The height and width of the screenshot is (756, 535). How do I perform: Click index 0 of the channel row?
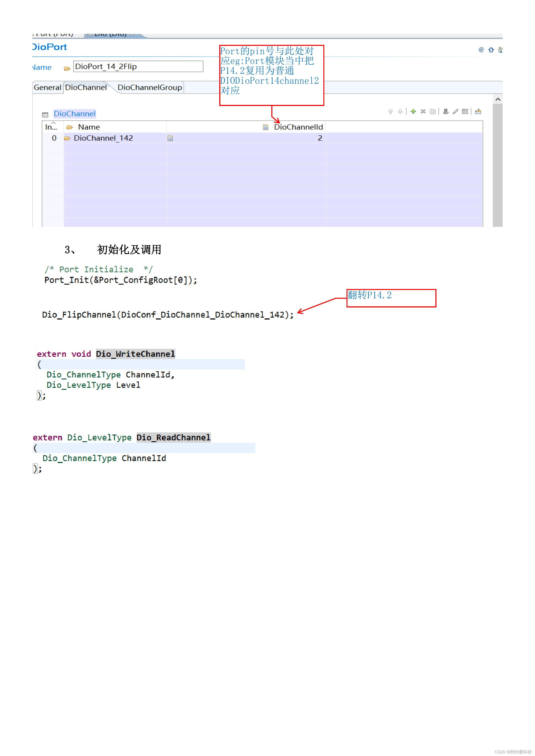tap(54, 138)
